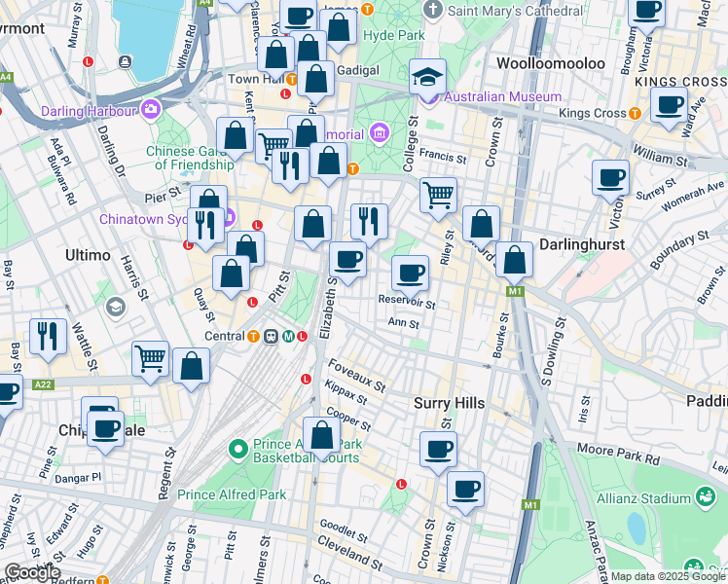728x584 pixels.
Task: Click the green Metro M icon at Central
Action: [x=288, y=336]
